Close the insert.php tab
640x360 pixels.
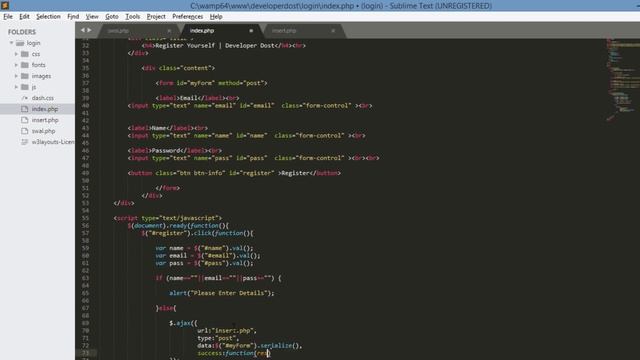pyautogui.click(x=333, y=31)
